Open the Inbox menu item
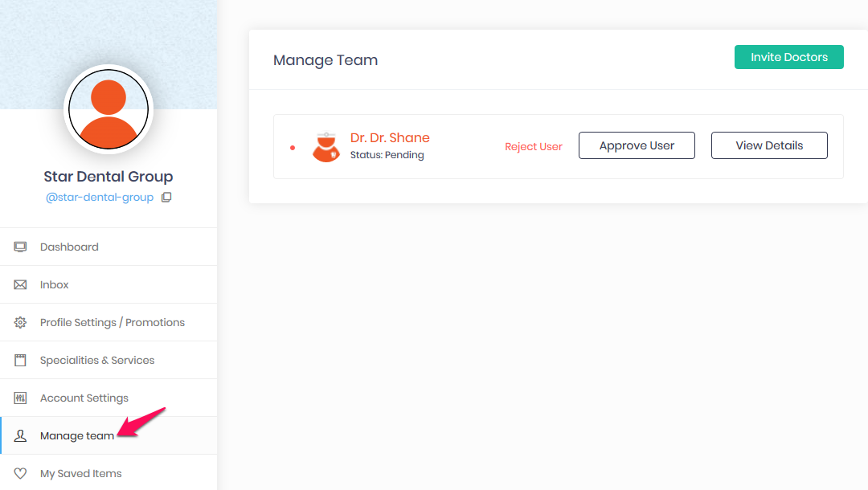 pyautogui.click(x=108, y=285)
